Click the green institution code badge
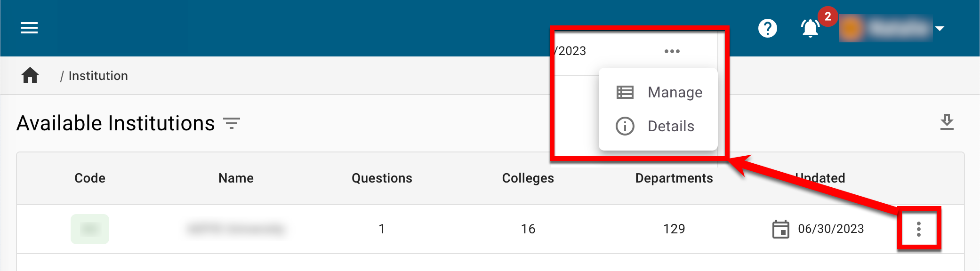Image resolution: width=980 pixels, height=271 pixels. (90, 229)
